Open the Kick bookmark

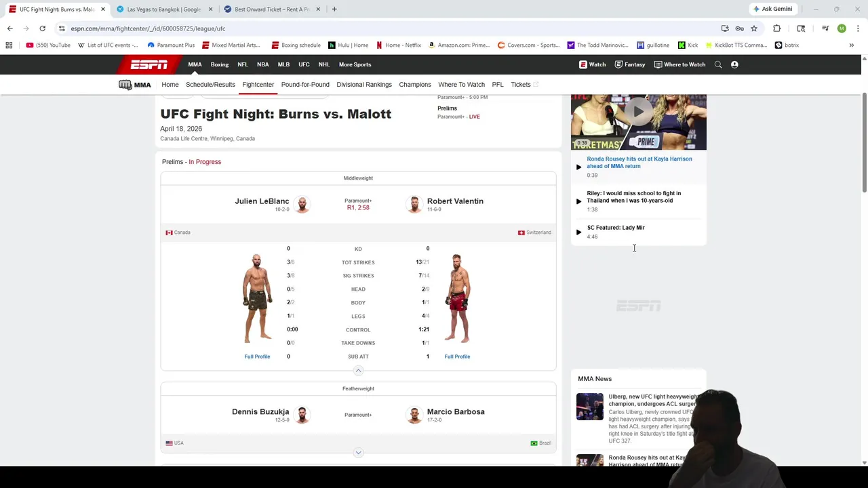click(x=688, y=45)
